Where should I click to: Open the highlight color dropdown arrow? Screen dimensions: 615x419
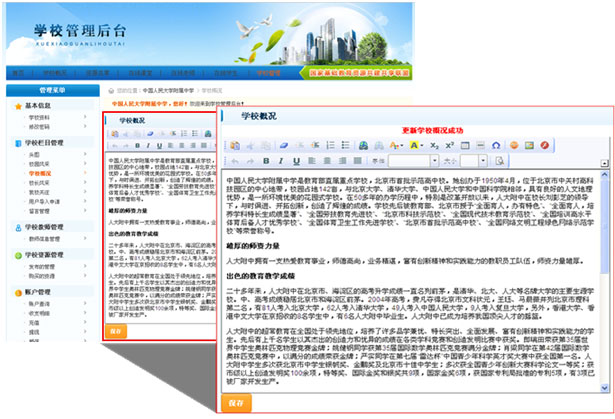[x=422, y=146]
